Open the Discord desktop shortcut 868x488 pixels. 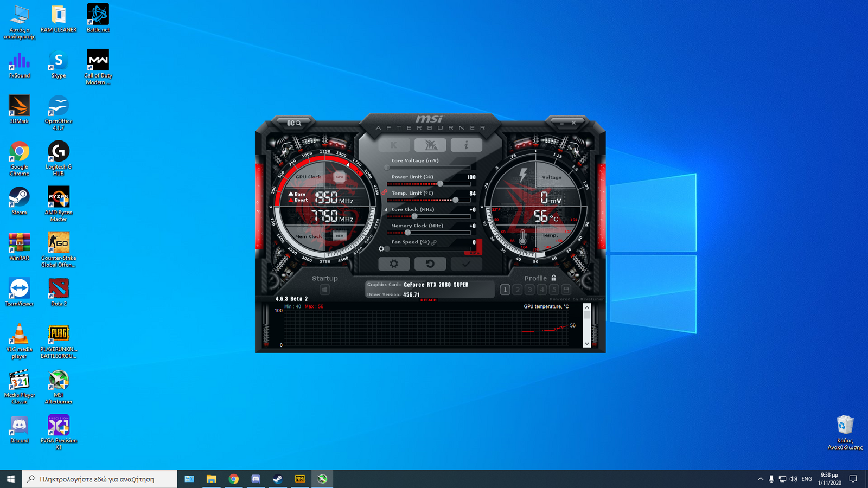(20, 429)
